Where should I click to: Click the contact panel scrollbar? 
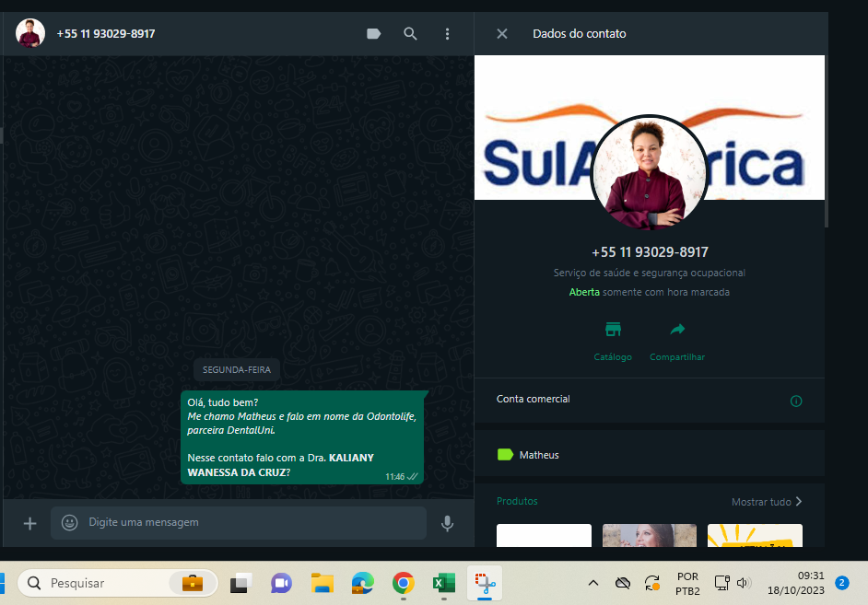point(827,141)
